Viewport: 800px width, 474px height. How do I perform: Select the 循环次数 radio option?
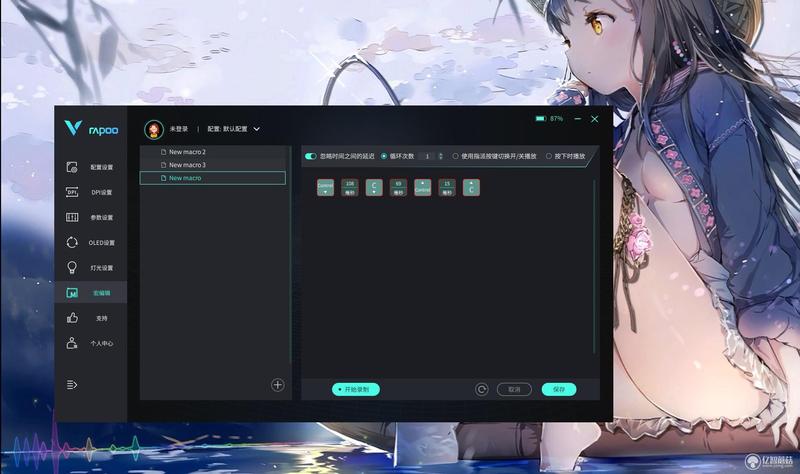(384, 156)
